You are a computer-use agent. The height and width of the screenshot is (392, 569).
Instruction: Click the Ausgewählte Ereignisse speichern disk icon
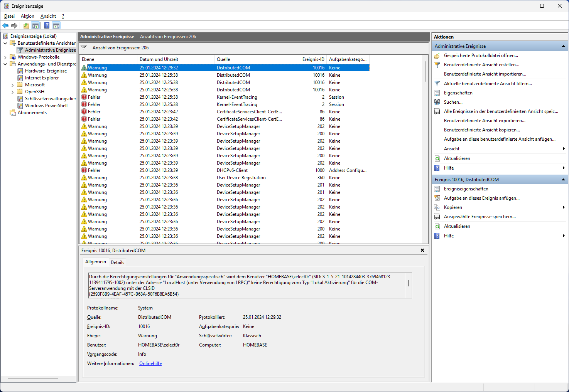437,217
